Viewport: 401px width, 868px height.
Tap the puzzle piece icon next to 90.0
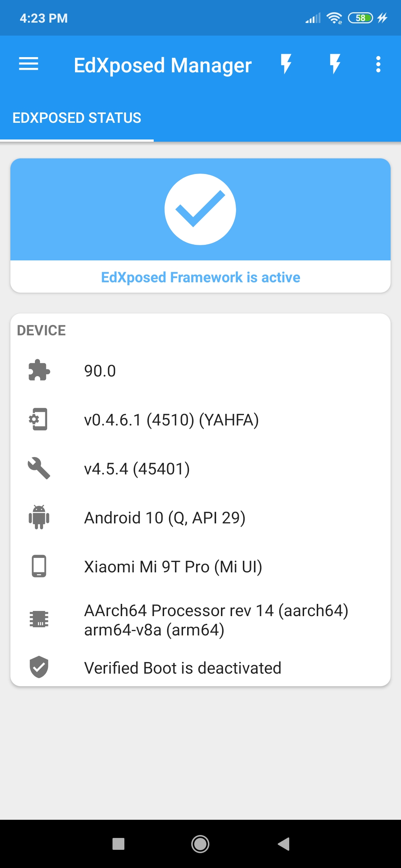39,370
